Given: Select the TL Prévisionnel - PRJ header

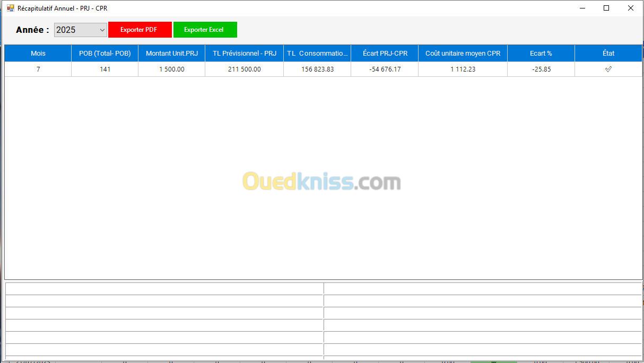Looking at the screenshot, I should point(244,54).
